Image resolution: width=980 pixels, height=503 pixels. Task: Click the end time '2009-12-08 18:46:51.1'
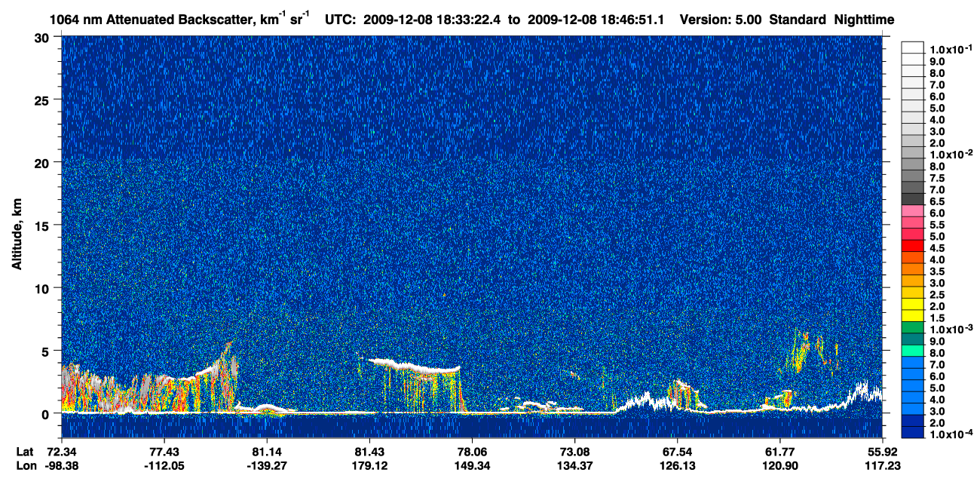(596, 19)
